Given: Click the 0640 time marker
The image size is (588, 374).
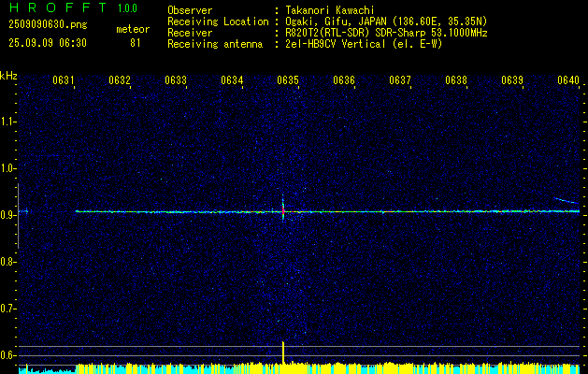Looking at the screenshot, I should 568,80.
